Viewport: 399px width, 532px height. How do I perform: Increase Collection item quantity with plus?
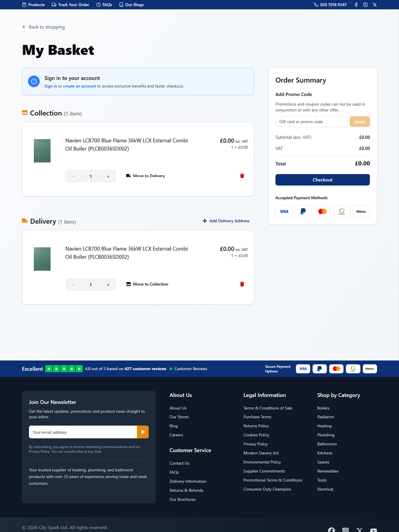click(108, 177)
